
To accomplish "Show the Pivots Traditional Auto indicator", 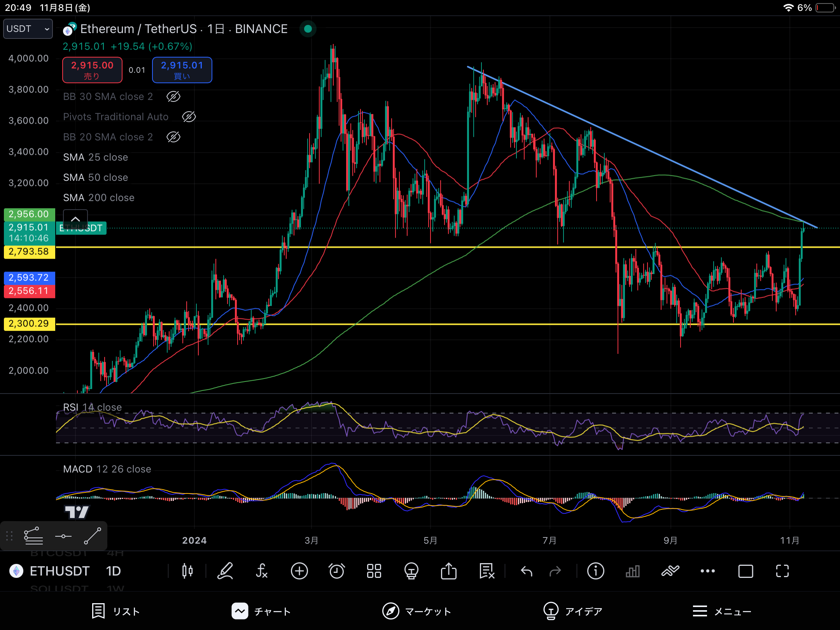I will point(189,117).
